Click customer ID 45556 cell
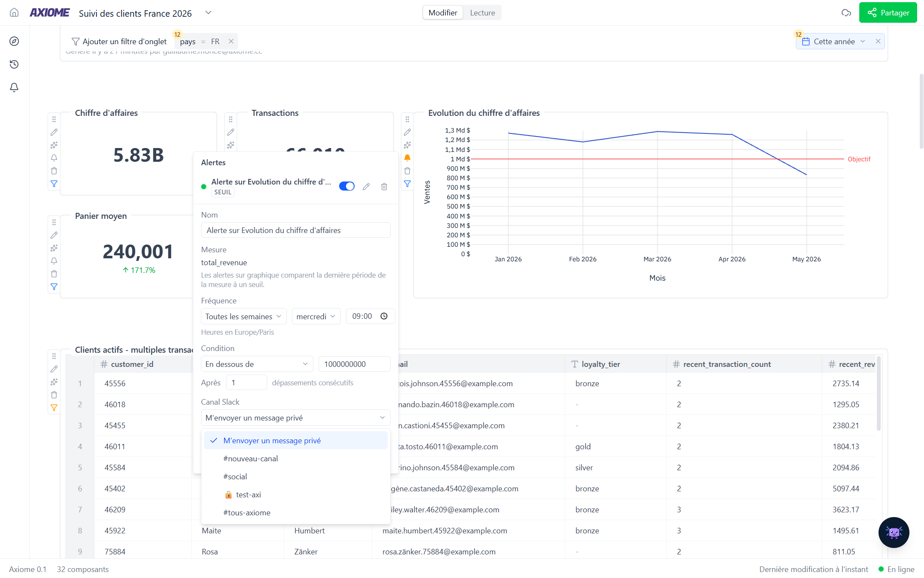Viewport: 924px width, 578px height. (143, 383)
